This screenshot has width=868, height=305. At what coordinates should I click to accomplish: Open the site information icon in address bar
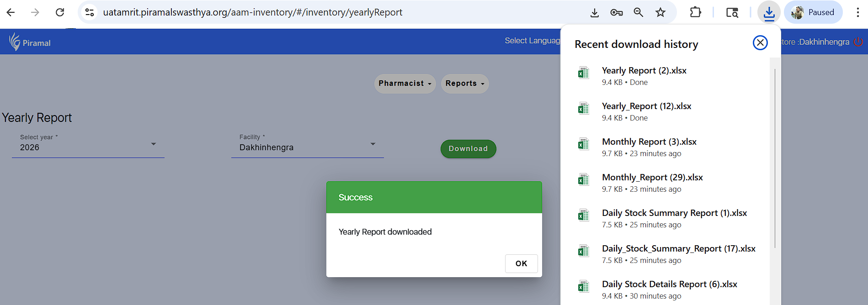tap(90, 12)
